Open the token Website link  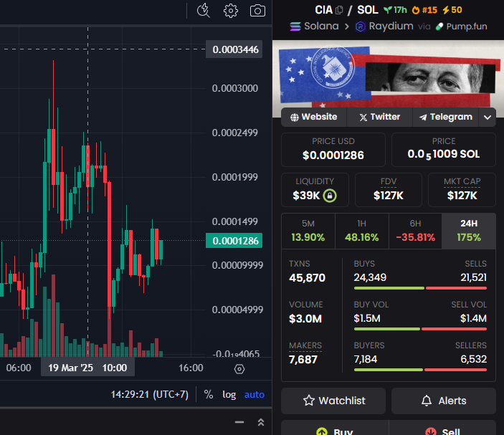314,118
